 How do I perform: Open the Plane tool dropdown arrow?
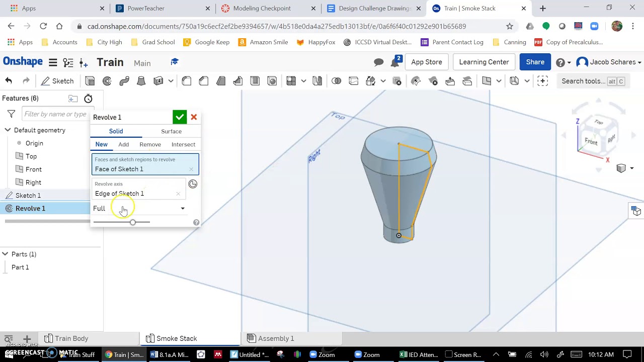499,81
